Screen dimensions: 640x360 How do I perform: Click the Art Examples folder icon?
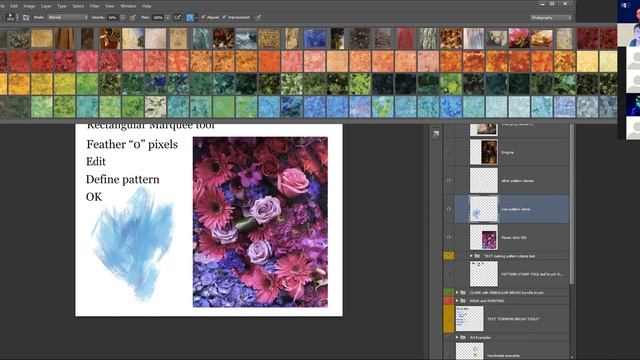tap(463, 338)
